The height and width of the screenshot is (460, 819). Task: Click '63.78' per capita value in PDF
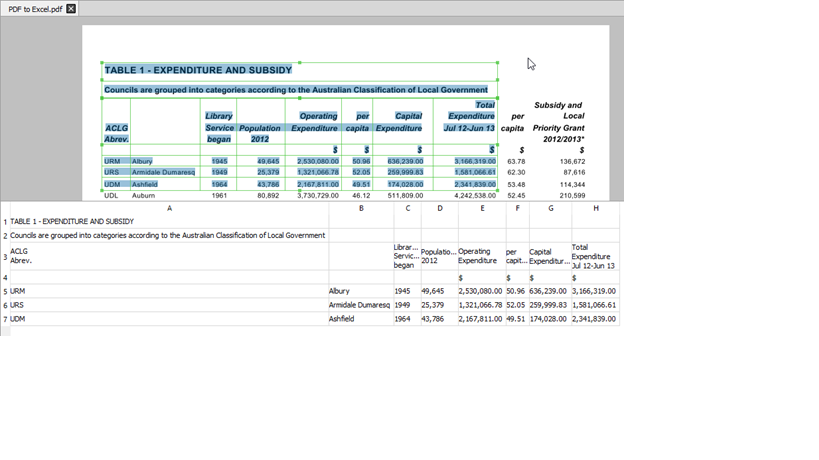point(516,162)
